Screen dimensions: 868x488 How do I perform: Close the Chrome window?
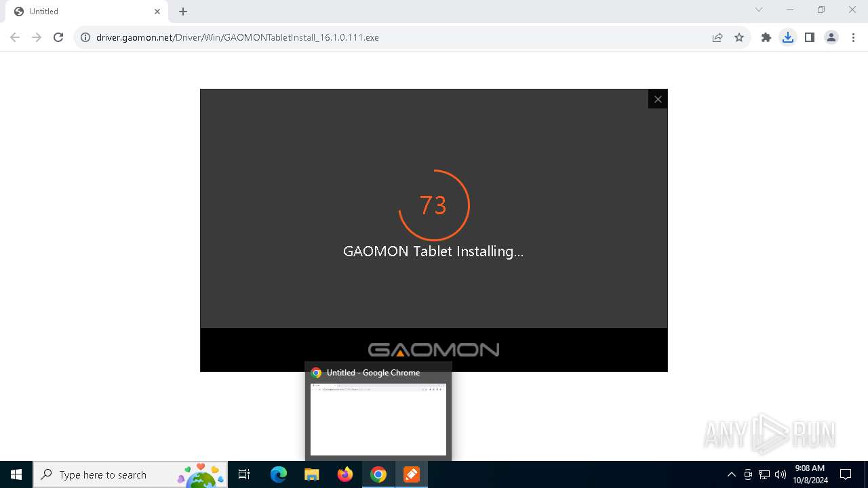point(852,9)
